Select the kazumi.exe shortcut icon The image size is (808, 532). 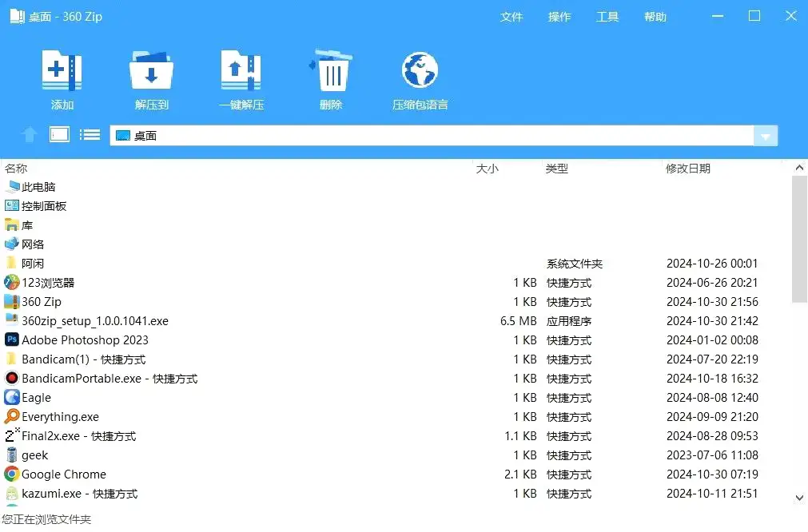pyautogui.click(x=12, y=493)
